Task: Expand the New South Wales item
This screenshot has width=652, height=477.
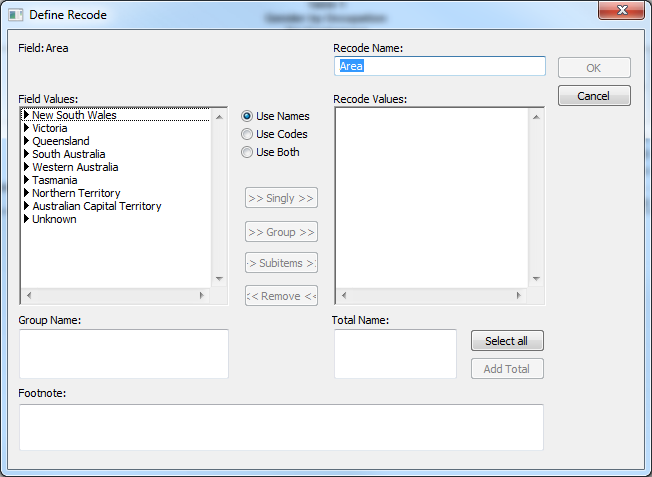Action: point(26,115)
